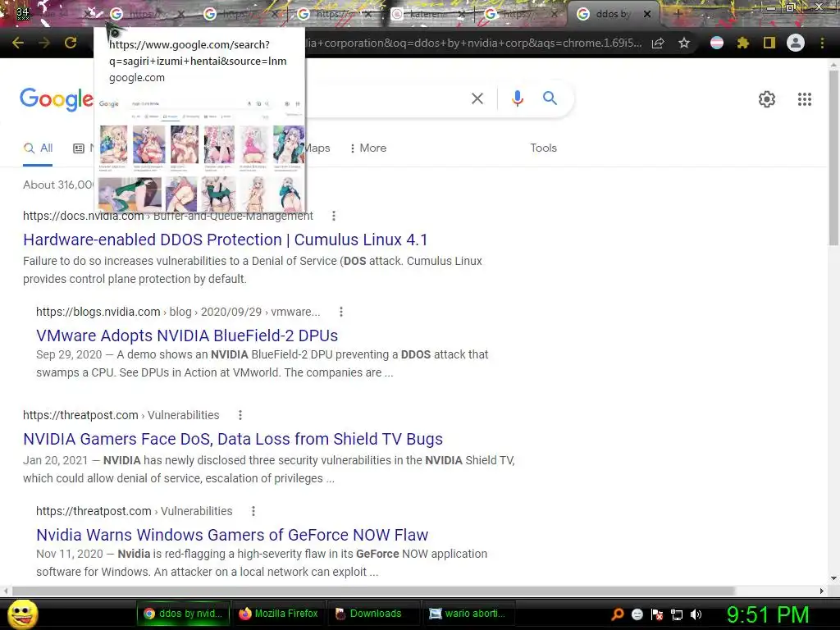Open options for first threatpost.com result
840x630 pixels.
[240, 415]
